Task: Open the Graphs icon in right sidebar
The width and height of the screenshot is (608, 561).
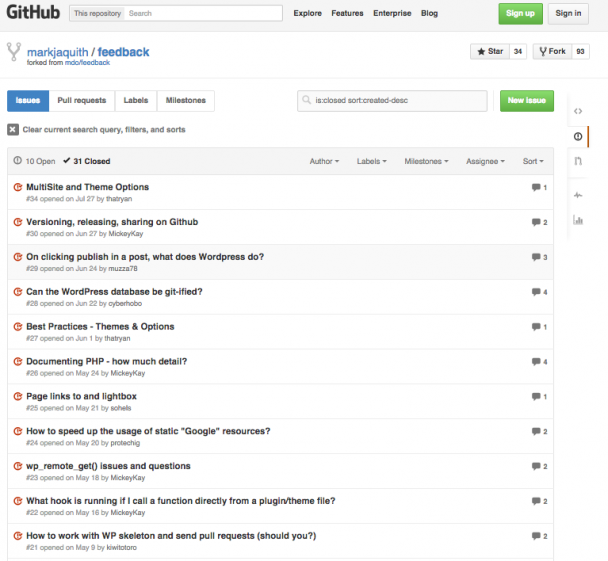Action: pos(578,220)
